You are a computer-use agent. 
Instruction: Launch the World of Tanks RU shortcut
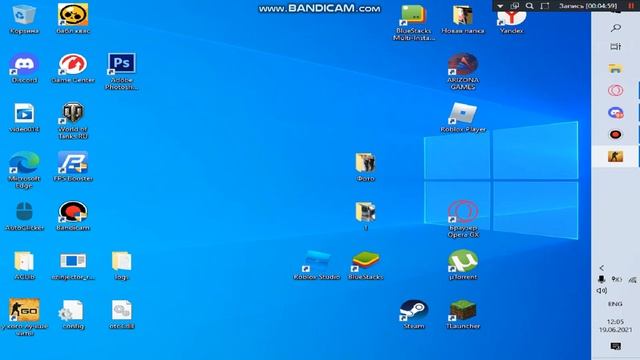(x=73, y=120)
